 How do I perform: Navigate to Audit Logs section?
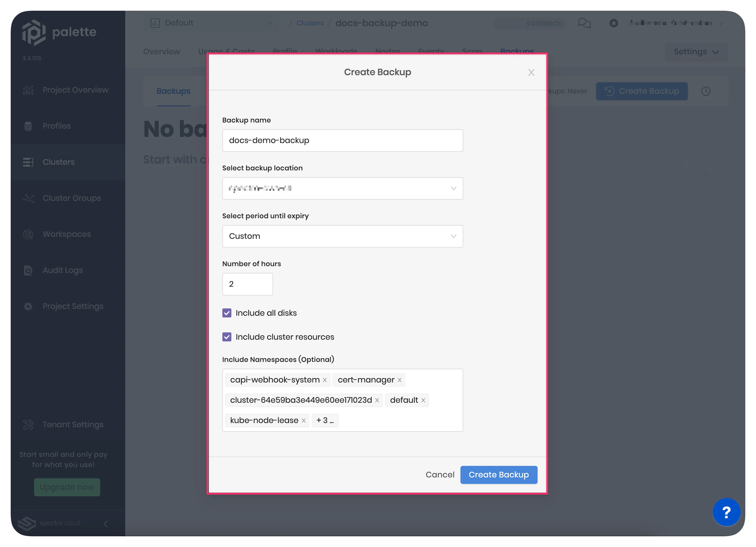[62, 270]
